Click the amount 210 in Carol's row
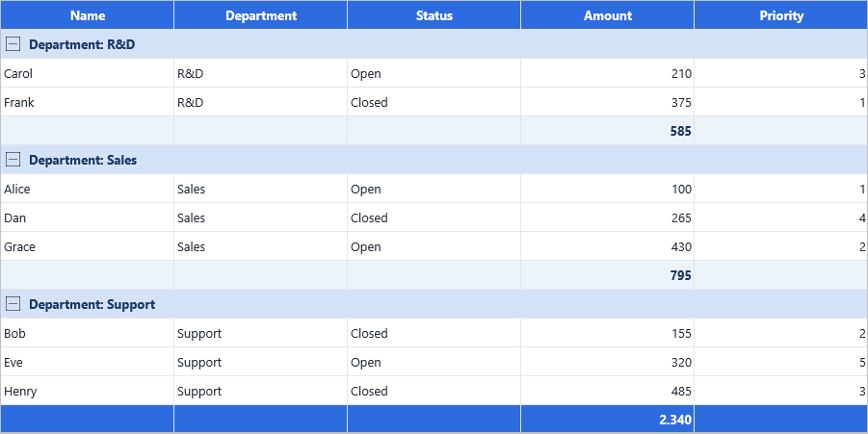The height and width of the screenshot is (434, 868). click(607, 73)
